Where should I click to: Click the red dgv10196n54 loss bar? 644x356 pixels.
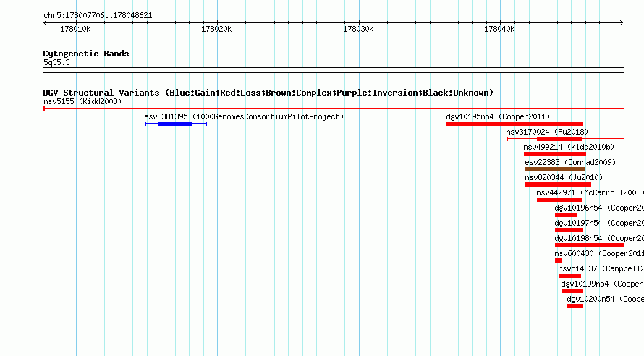(566, 215)
